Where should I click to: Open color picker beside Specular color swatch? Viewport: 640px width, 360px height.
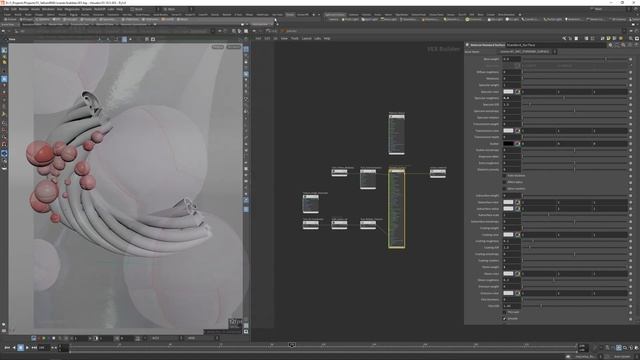coord(517,92)
